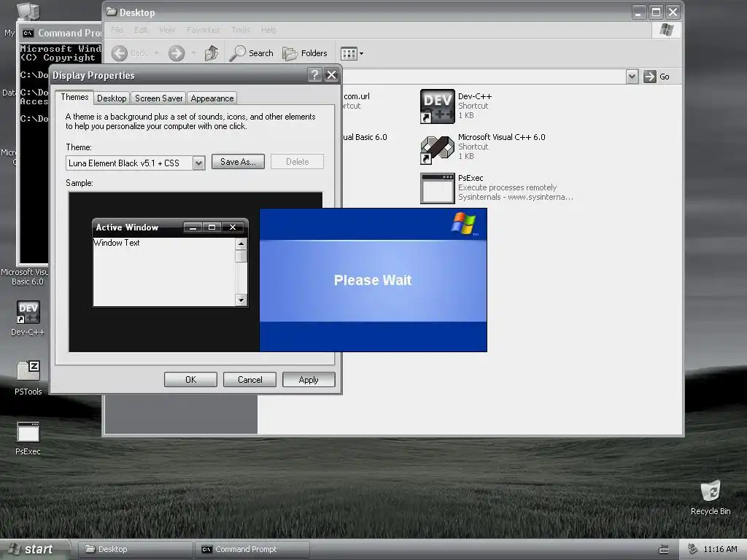Screen dimensions: 747x560
Task: Click the Save As... button
Action: [x=238, y=162]
